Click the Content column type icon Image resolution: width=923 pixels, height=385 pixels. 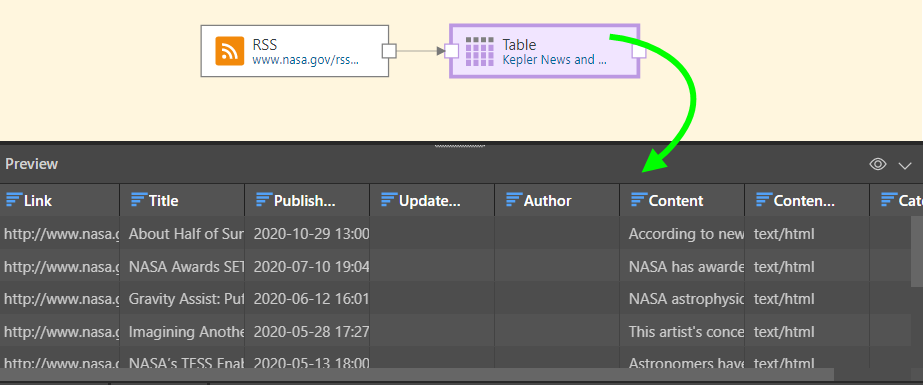coord(638,200)
